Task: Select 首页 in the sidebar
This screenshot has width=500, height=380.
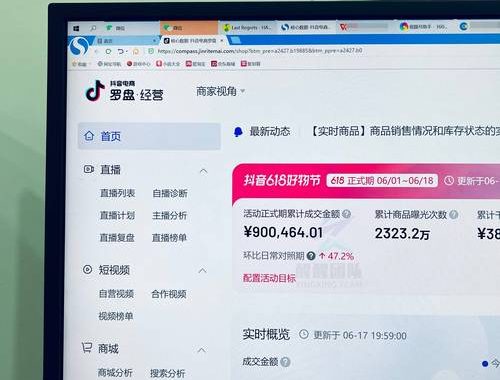Action: 149,136
